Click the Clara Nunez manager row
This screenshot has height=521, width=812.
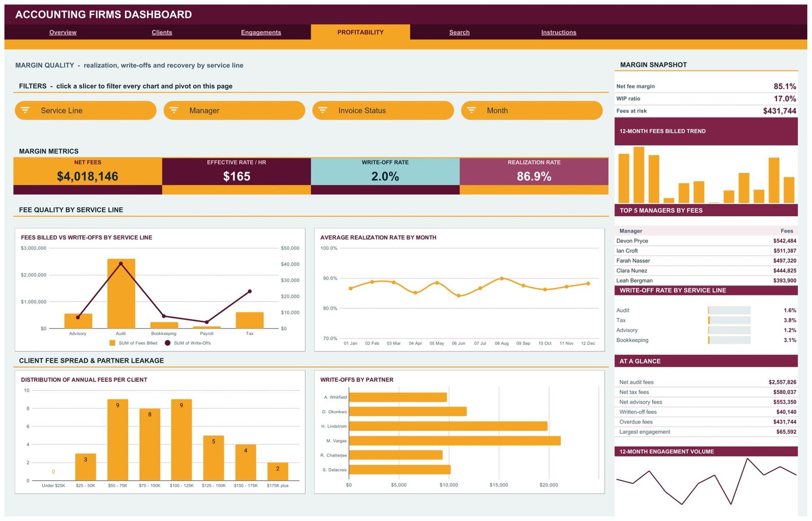point(706,271)
